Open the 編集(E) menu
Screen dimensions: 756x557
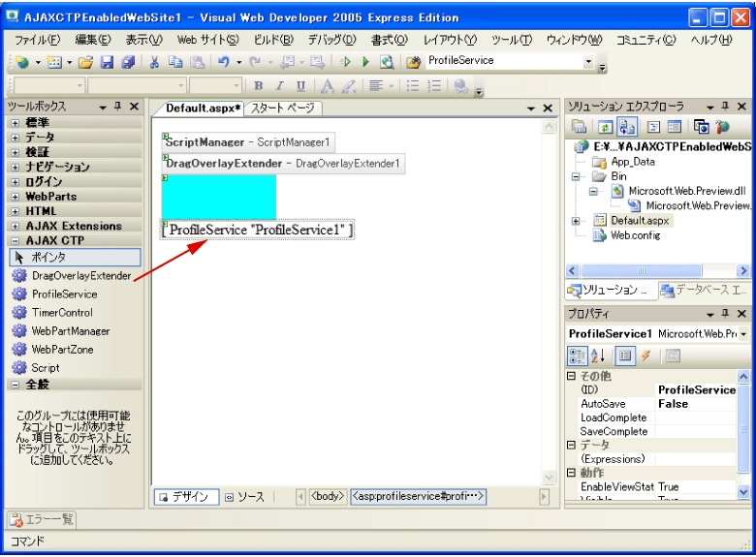(x=93, y=40)
